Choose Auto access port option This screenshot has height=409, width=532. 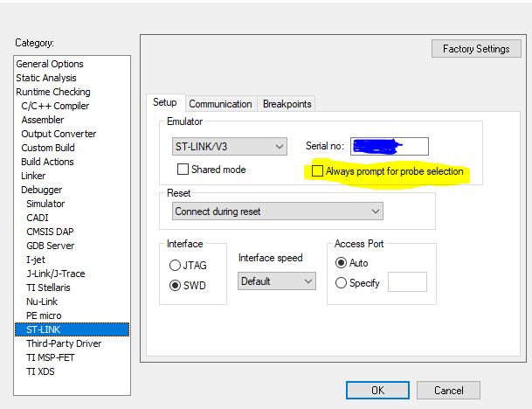coord(341,262)
